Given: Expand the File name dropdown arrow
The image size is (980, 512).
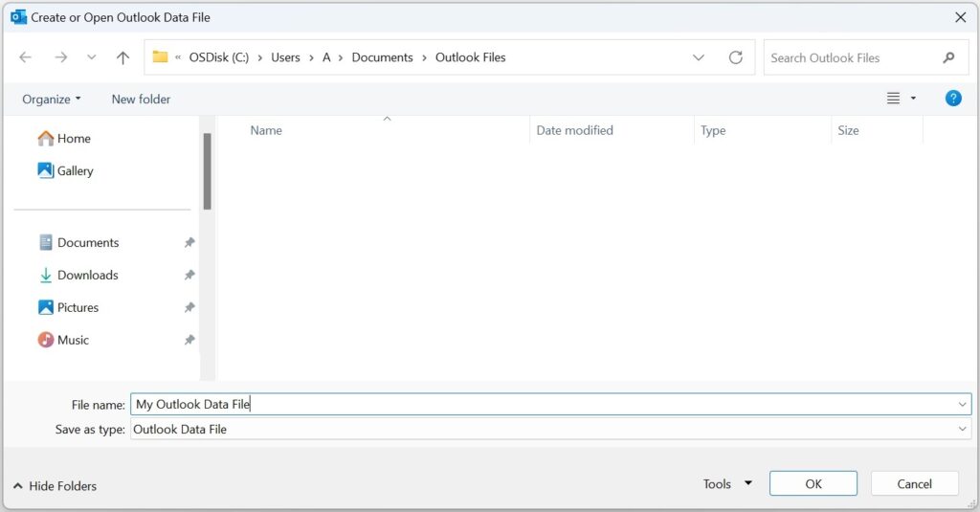Looking at the screenshot, I should (x=962, y=405).
